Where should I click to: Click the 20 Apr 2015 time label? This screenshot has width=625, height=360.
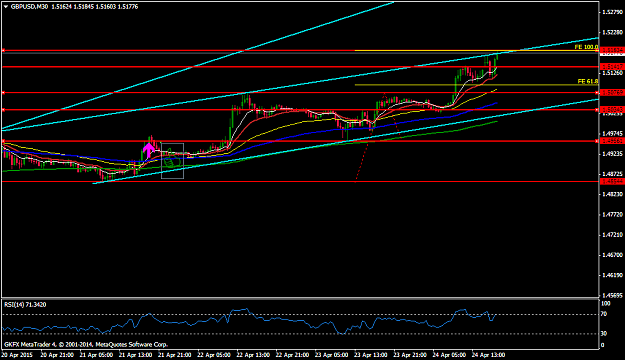click(17, 355)
